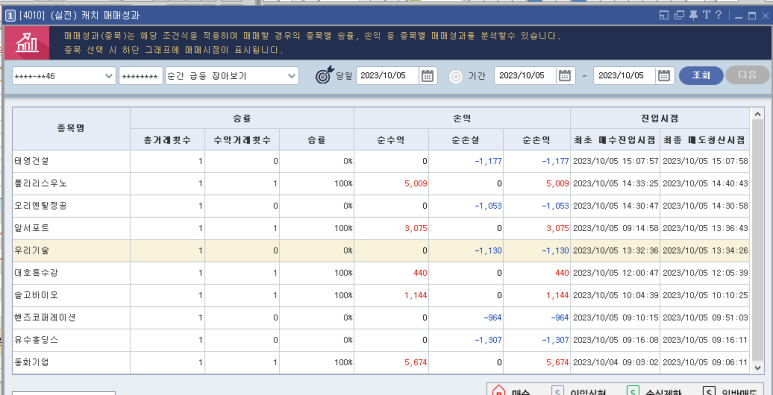Click the [1] window number badge
Screen dimensions: 773x395
pos(10,16)
